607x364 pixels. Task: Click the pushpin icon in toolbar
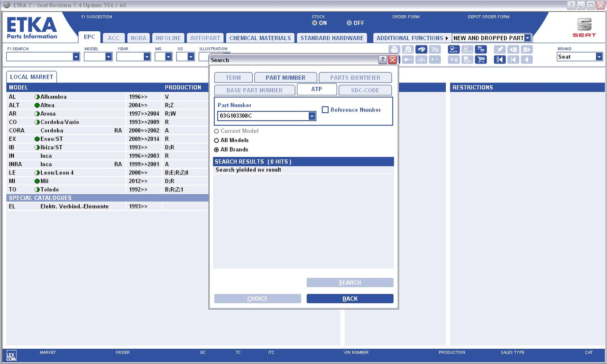coord(499,49)
